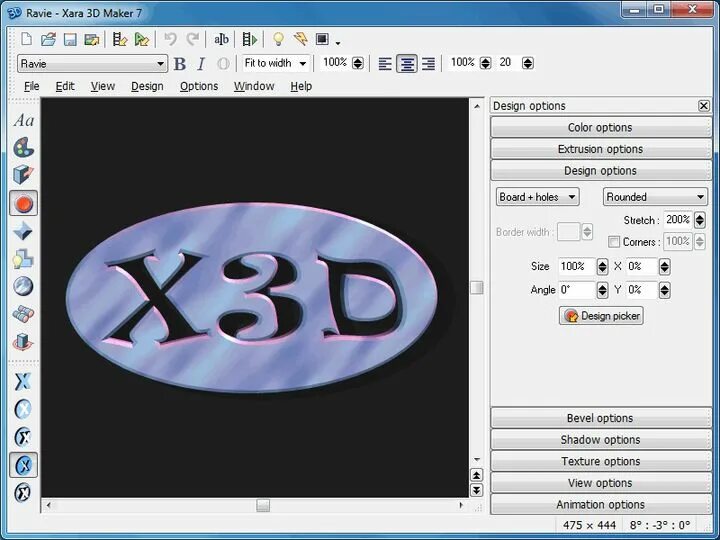The image size is (720, 540).
Task: Toggle the outline text button
Action: 223,64
